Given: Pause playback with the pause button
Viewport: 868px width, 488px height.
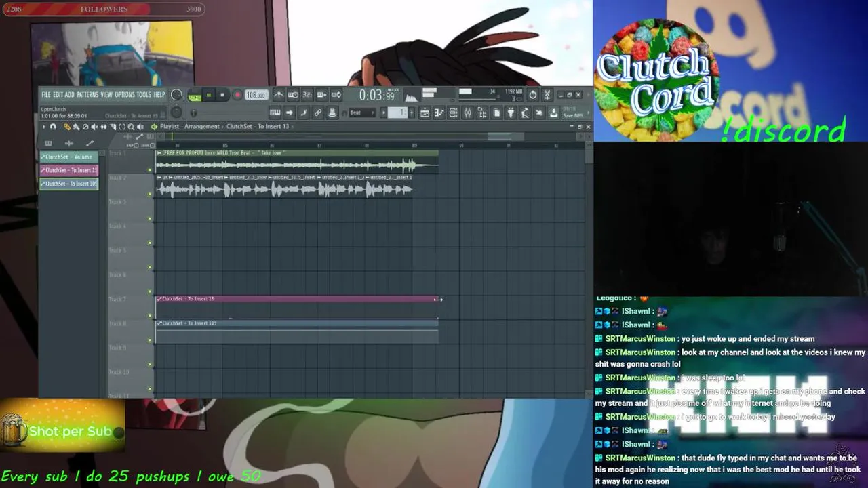Looking at the screenshot, I should point(208,95).
